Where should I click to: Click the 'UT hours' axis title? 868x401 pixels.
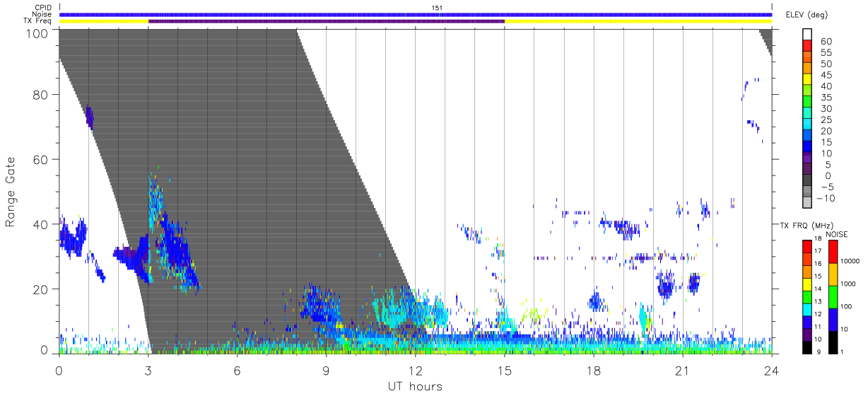click(x=415, y=386)
